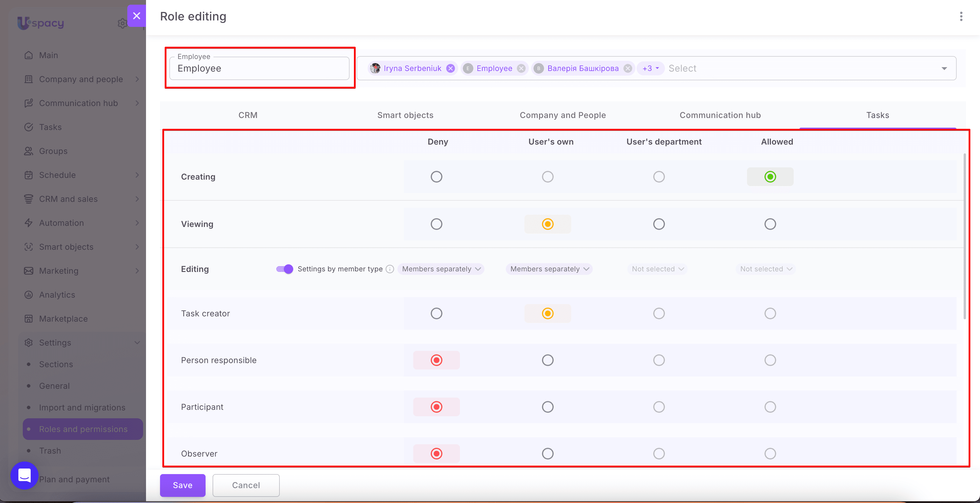980x503 pixels.
Task: Remove Iryna Serbeniuk from the role
Action: pos(451,68)
